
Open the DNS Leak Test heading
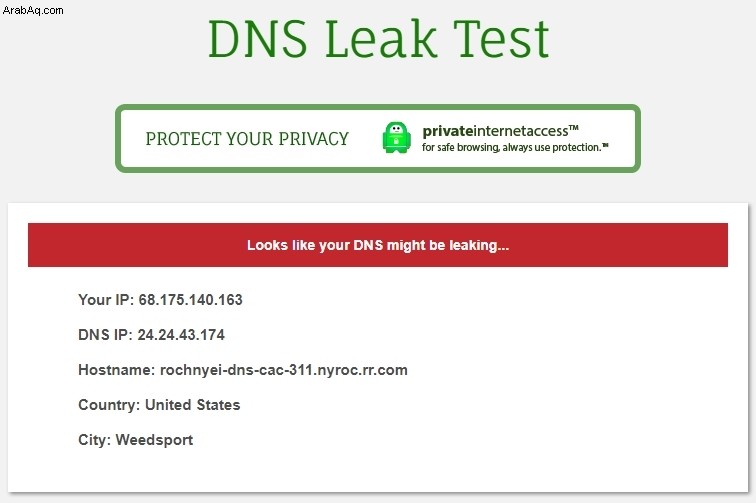(x=378, y=39)
